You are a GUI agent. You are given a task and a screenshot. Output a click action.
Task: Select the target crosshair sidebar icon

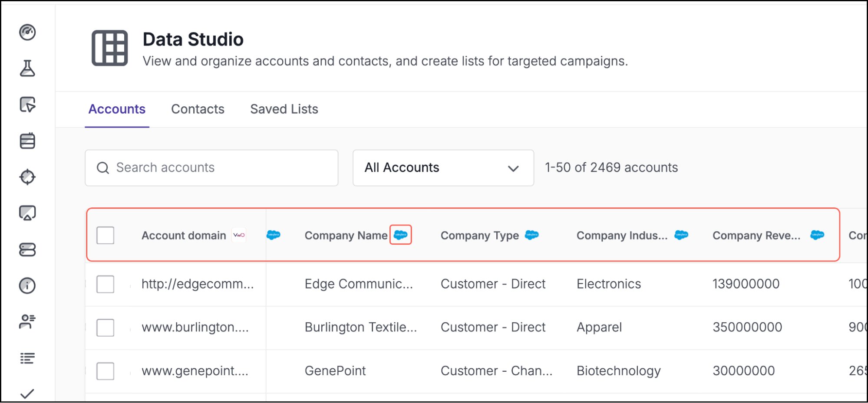point(27,177)
